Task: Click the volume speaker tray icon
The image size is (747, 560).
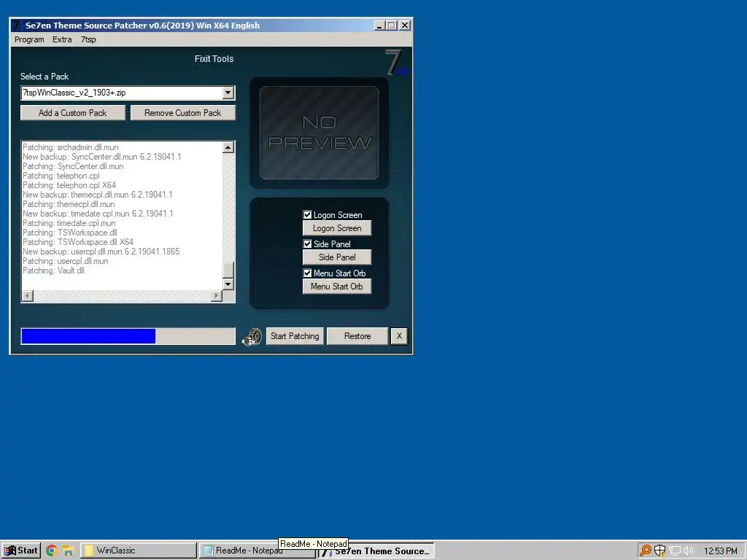Action: [689, 551]
